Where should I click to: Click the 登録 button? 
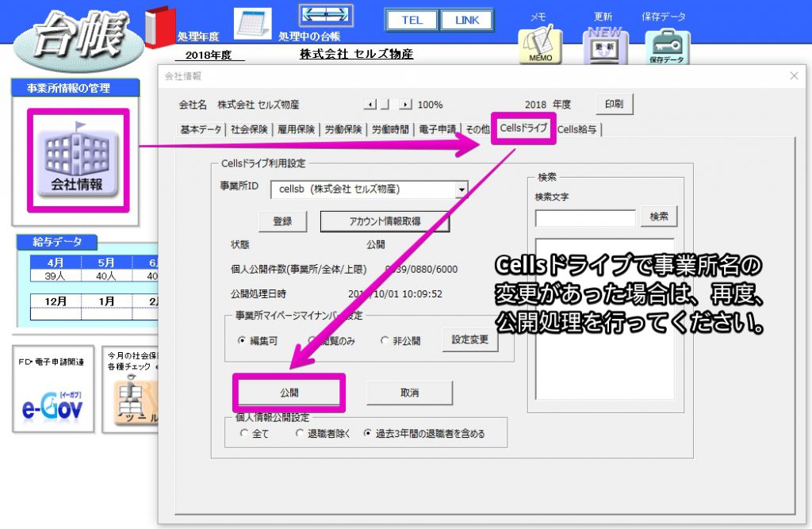[x=282, y=221]
